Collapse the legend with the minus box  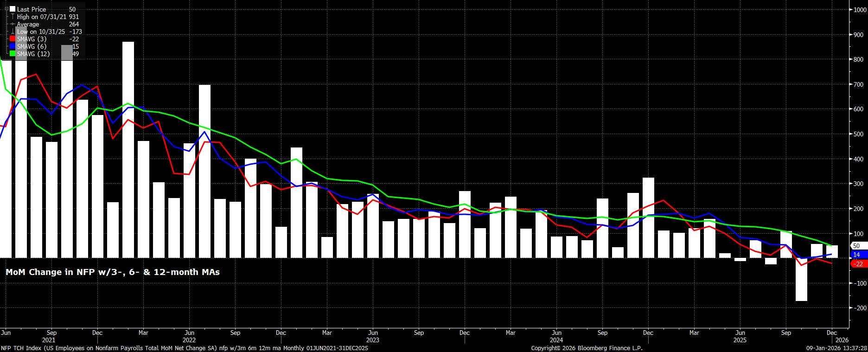click(x=6, y=9)
